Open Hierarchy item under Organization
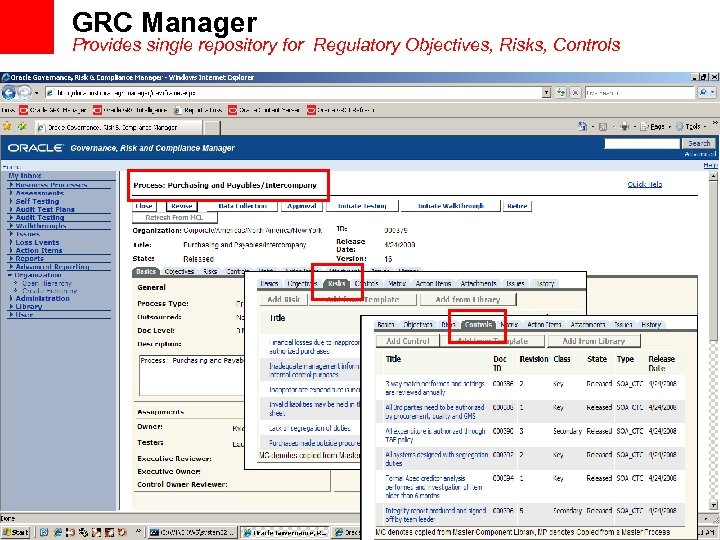The width and height of the screenshot is (720, 540). pos(46,283)
